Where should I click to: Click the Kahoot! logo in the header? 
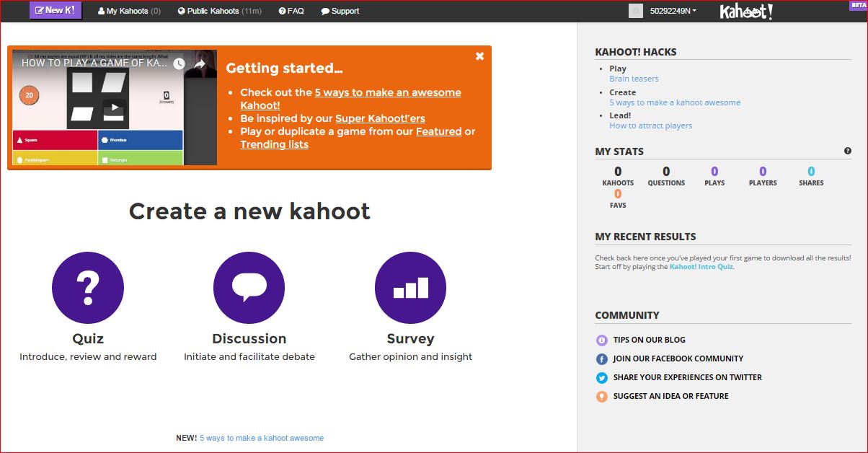[746, 11]
